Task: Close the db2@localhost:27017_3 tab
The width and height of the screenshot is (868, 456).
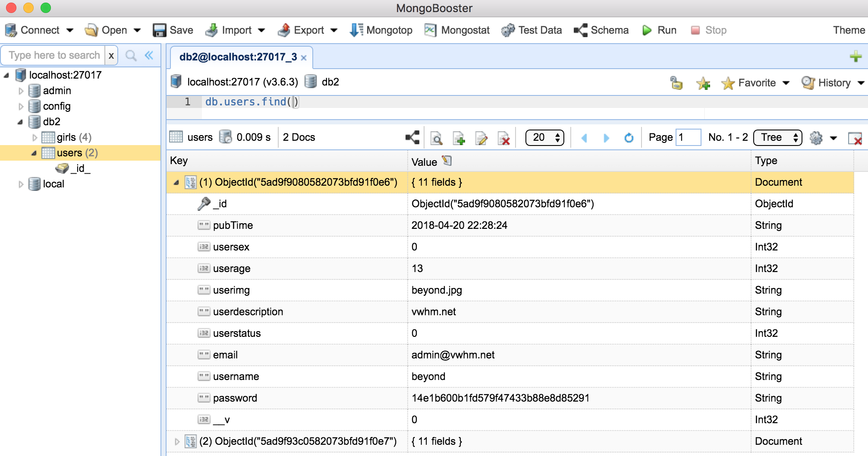Action: [x=304, y=58]
